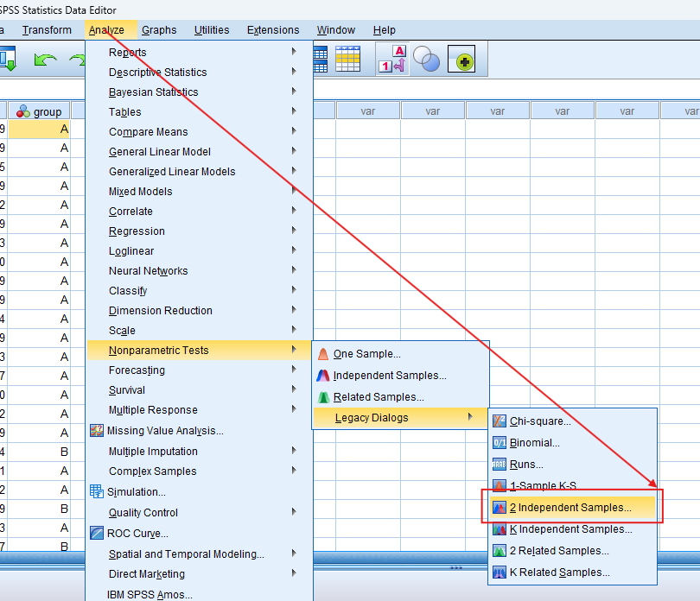Click the group column header
The height and width of the screenshot is (601, 700).
click(40, 111)
